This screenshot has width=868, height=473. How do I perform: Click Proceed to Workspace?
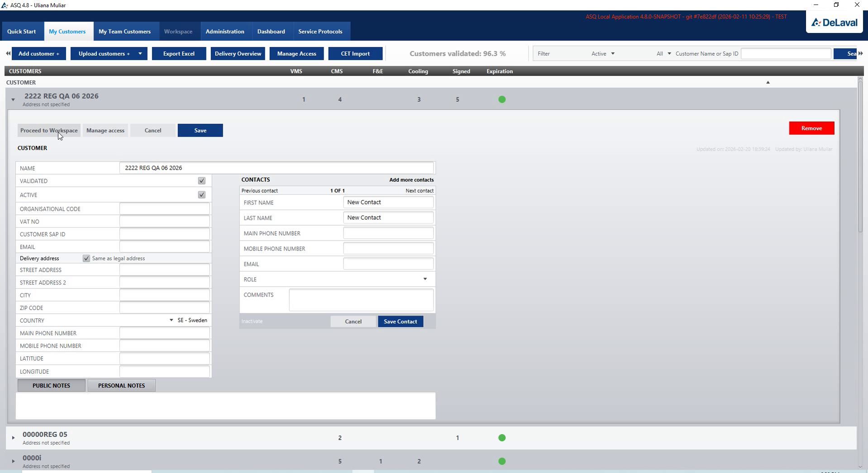pos(49,130)
